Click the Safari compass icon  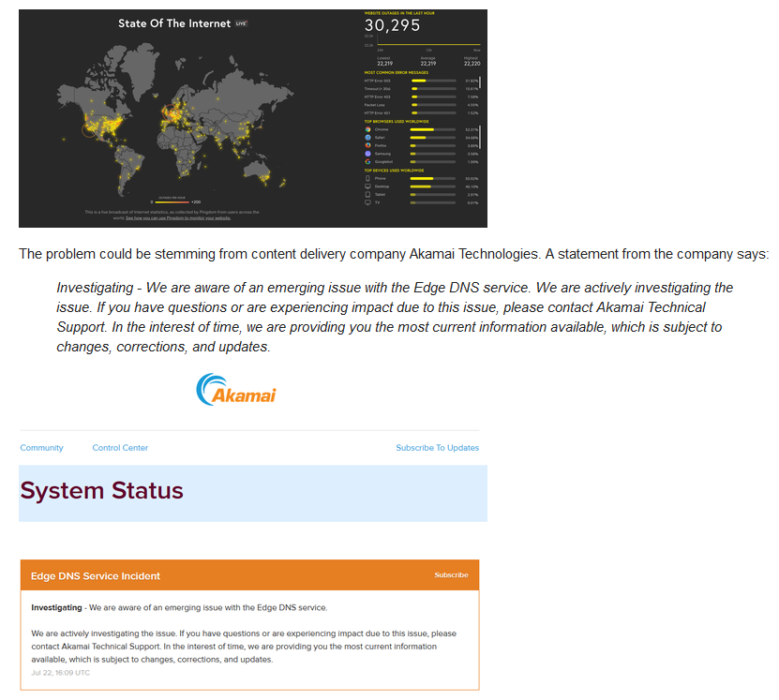click(367, 138)
